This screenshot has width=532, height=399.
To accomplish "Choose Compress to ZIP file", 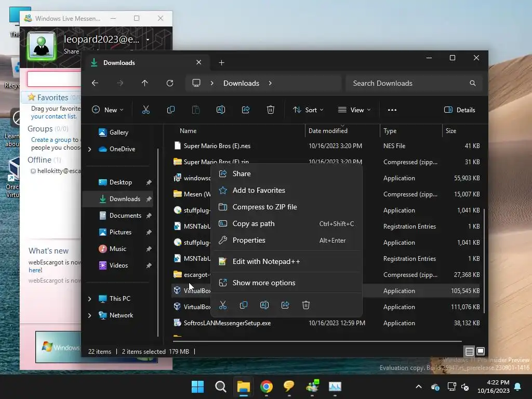I will coord(286,207).
